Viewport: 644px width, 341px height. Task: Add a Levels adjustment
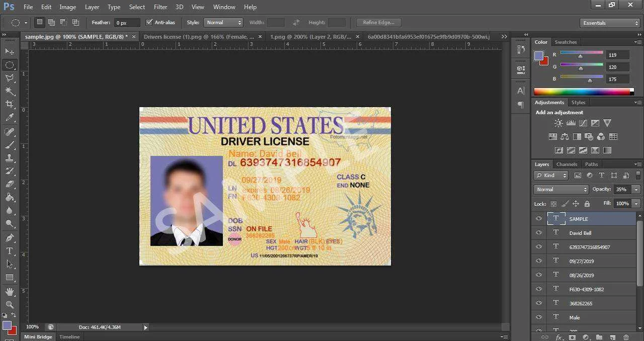(571, 123)
